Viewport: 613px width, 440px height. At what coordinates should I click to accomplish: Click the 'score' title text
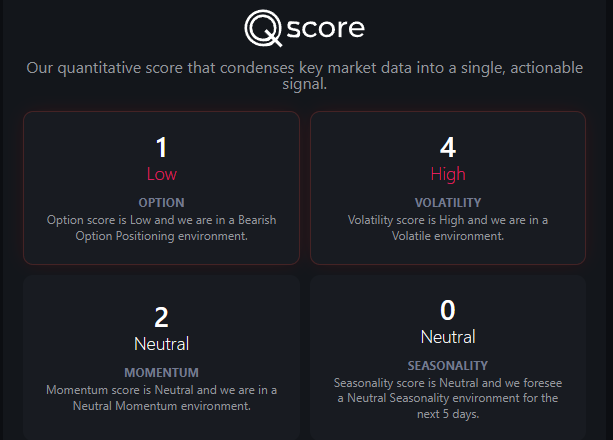pyautogui.click(x=327, y=27)
